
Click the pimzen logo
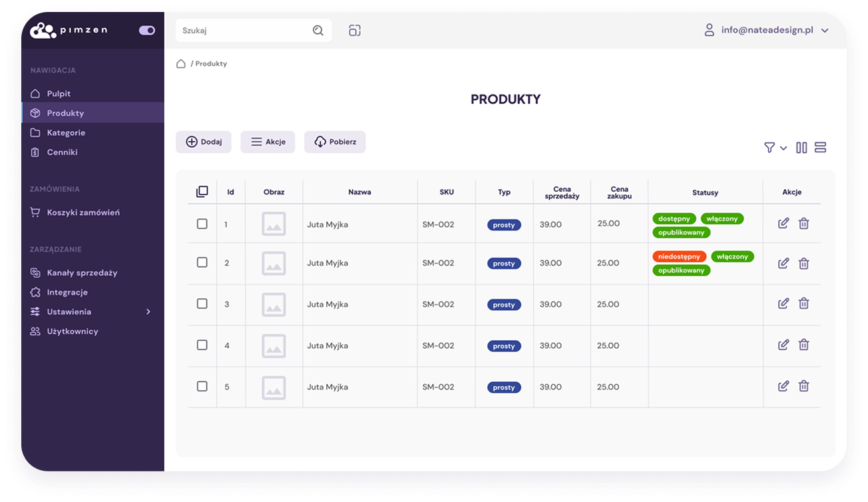69,30
